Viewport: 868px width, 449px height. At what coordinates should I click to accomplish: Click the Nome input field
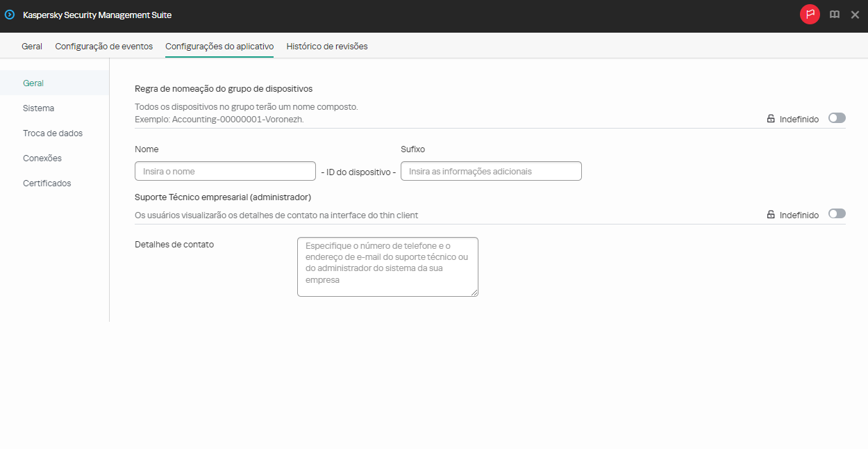pyautogui.click(x=225, y=170)
